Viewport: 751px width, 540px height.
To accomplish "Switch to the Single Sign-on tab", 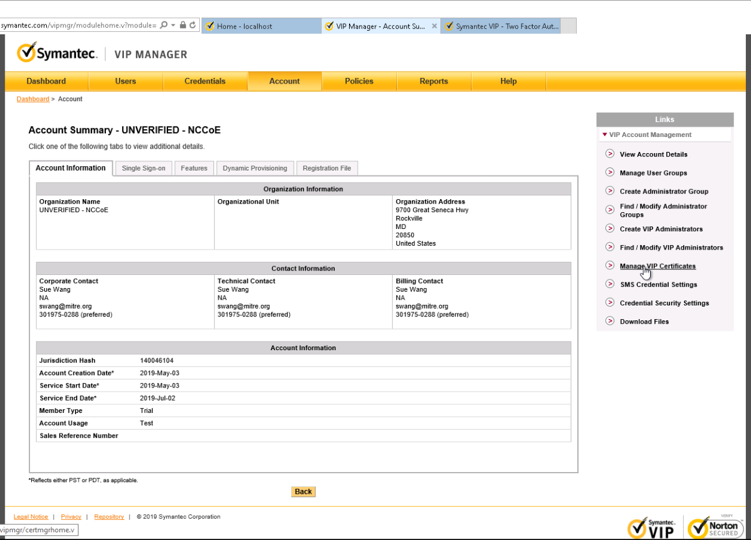I will 143,168.
